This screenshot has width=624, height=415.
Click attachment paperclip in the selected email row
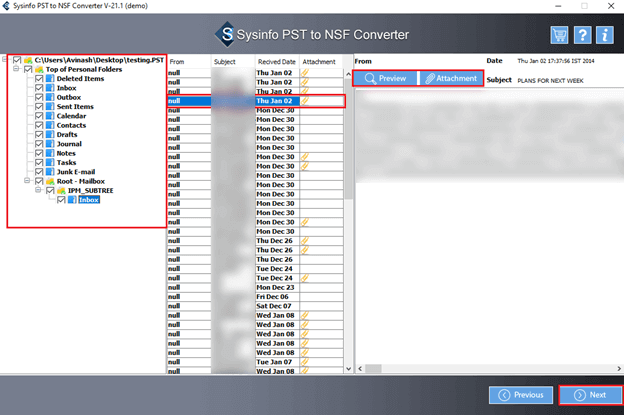(x=304, y=101)
